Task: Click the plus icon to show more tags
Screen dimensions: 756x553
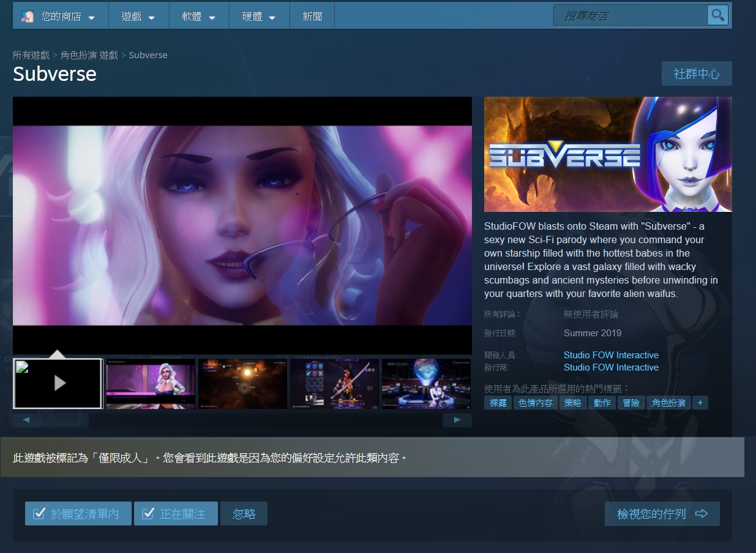Action: (x=700, y=402)
